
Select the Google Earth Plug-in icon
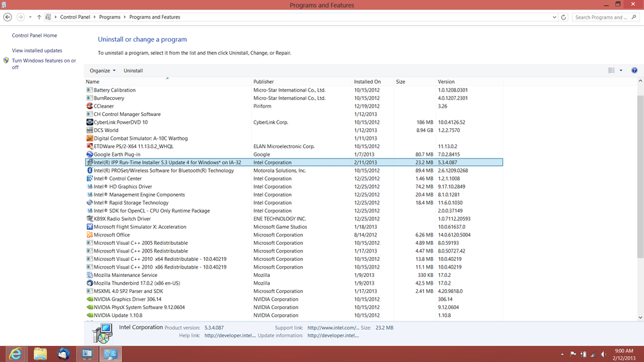tap(90, 155)
